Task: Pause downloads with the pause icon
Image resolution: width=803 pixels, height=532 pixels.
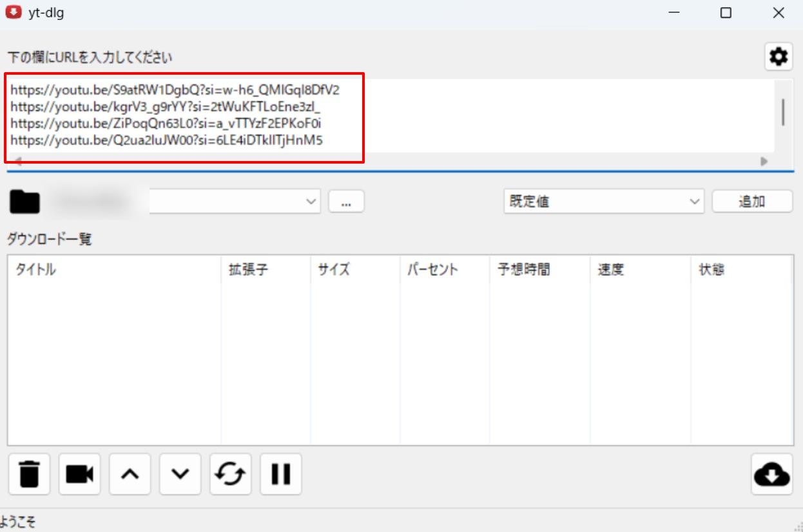Action: (x=281, y=475)
